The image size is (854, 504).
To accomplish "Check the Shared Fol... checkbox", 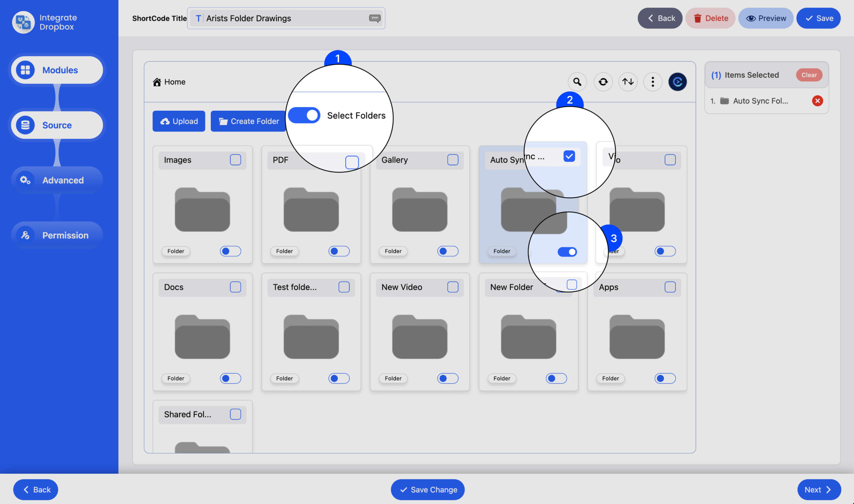I will (235, 414).
